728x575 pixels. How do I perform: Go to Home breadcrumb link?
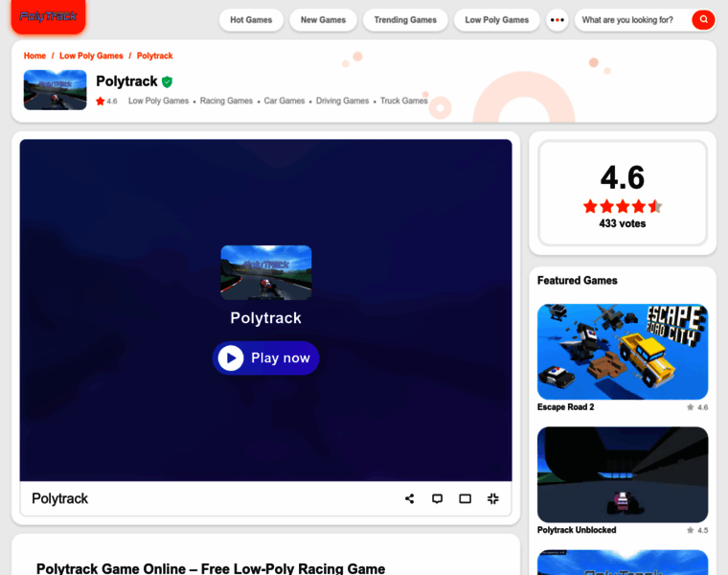point(34,56)
